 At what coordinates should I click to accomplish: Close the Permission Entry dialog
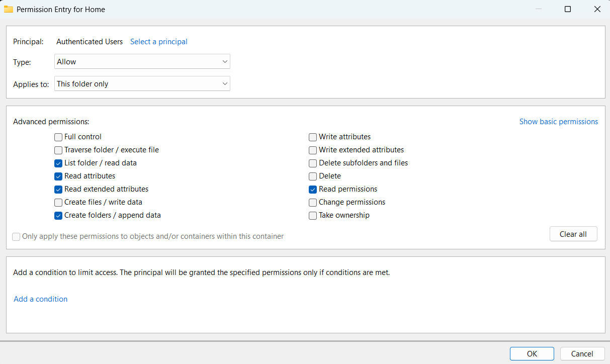pyautogui.click(x=597, y=9)
